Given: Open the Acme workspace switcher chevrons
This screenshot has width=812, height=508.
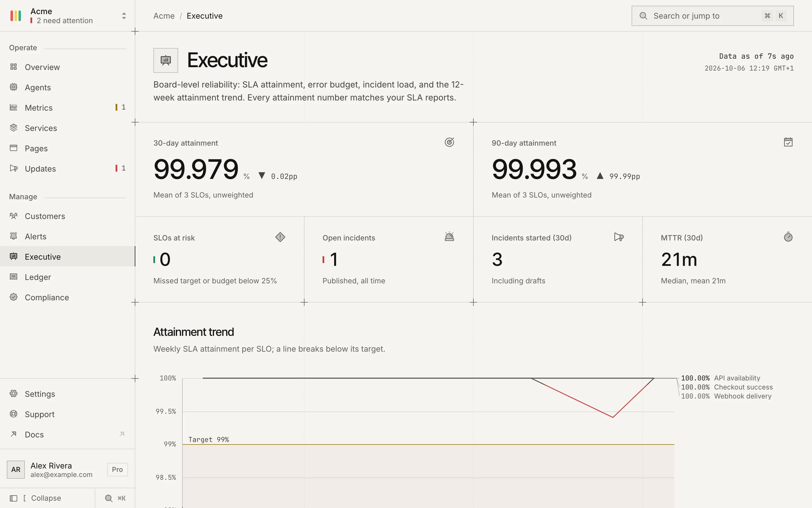Looking at the screenshot, I should coord(124,16).
